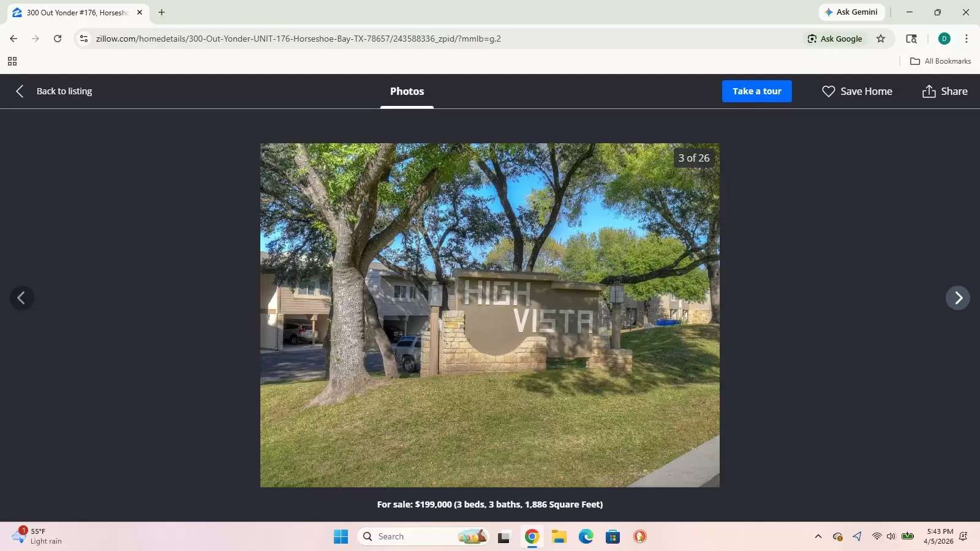Viewport: 980px width, 551px height.
Task: Select the Photos tab
Action: tap(407, 91)
